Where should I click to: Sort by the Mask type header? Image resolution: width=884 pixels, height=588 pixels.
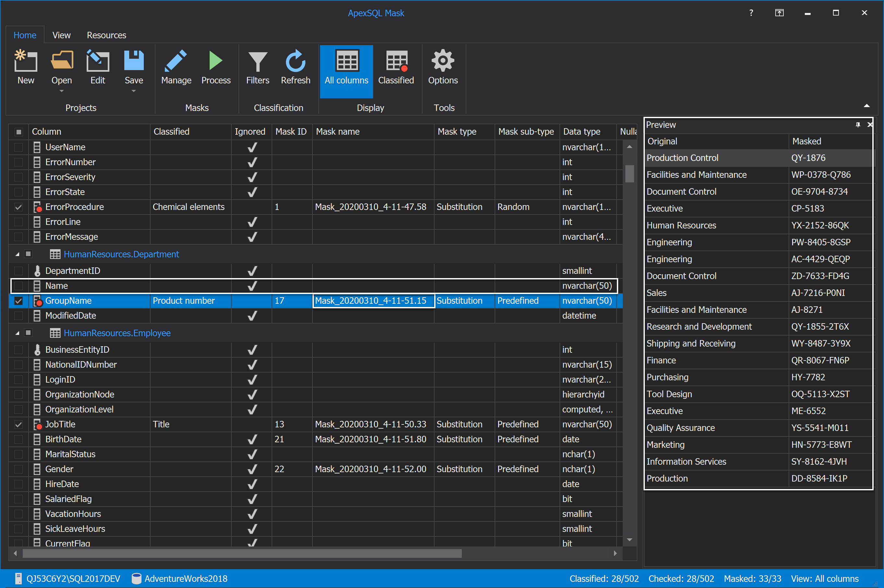click(464, 132)
